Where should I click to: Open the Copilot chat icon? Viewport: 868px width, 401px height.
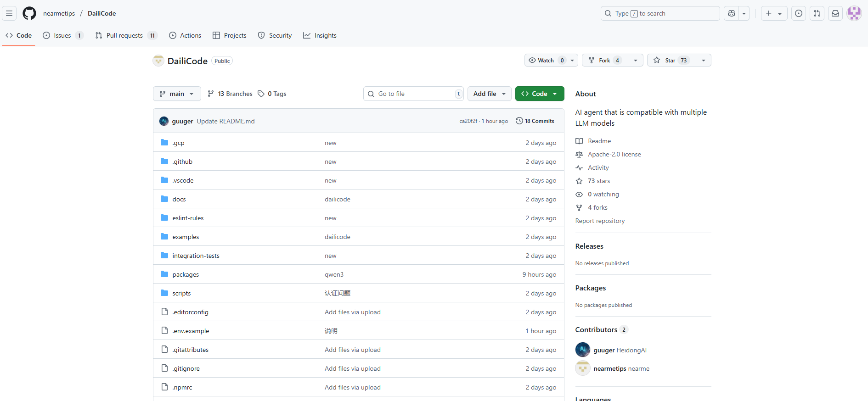coord(732,13)
